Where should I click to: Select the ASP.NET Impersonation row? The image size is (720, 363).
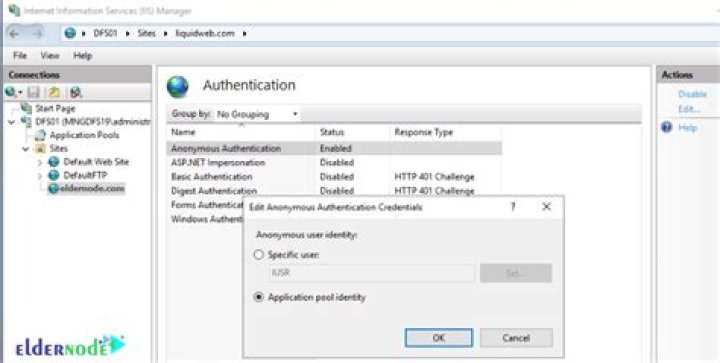pyautogui.click(x=334, y=162)
